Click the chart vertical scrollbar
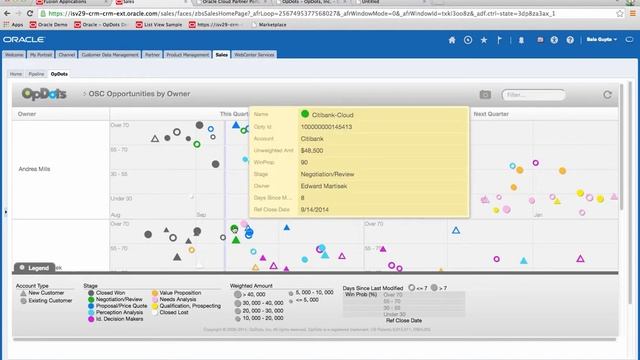 click(622, 147)
